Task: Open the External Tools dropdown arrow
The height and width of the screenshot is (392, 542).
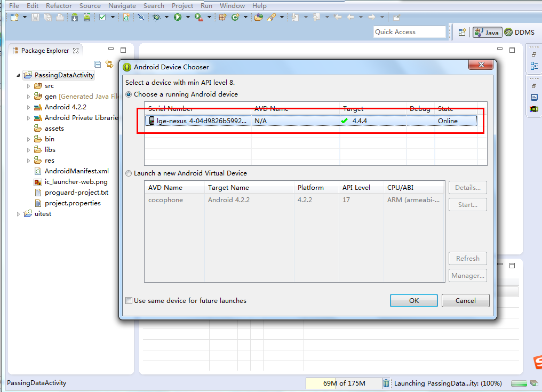Action: point(209,17)
